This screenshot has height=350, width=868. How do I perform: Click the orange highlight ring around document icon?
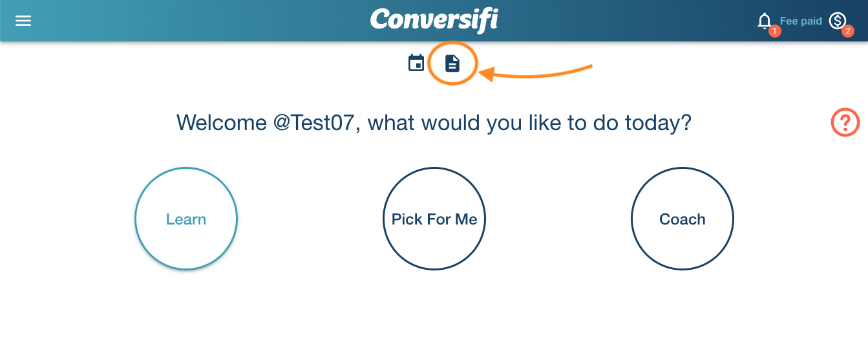[x=452, y=63]
